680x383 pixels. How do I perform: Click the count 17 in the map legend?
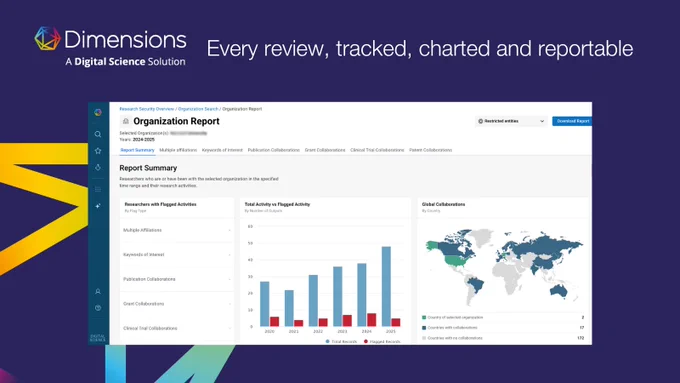click(582, 328)
